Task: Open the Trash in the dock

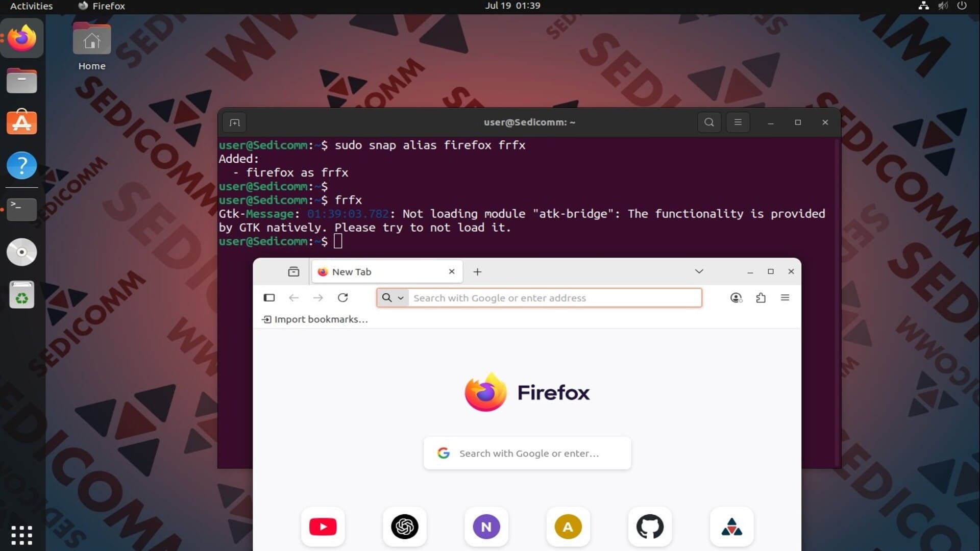Action: [x=22, y=295]
